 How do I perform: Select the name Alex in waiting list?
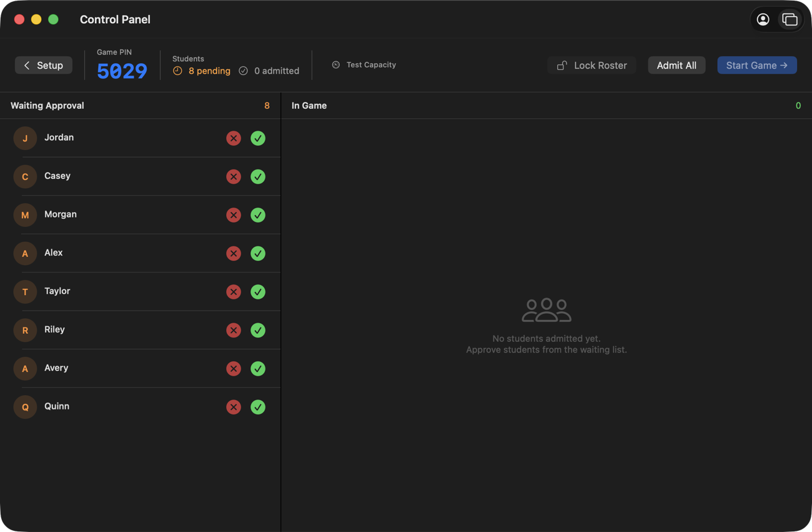(x=54, y=253)
